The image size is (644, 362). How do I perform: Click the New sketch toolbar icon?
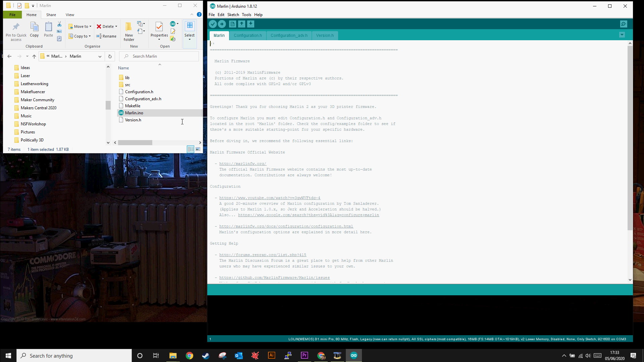[x=232, y=24]
